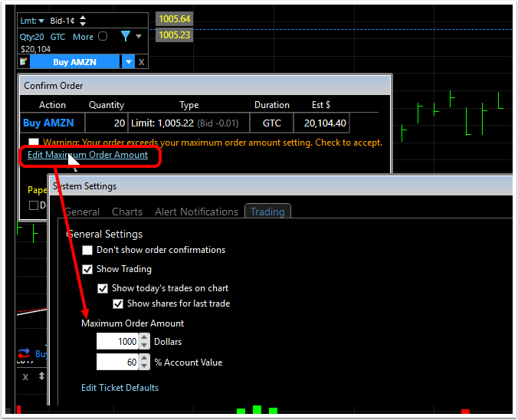Decrease the % Account Value stepper
Image resolution: width=518 pixels, height=420 pixels.
click(x=144, y=366)
